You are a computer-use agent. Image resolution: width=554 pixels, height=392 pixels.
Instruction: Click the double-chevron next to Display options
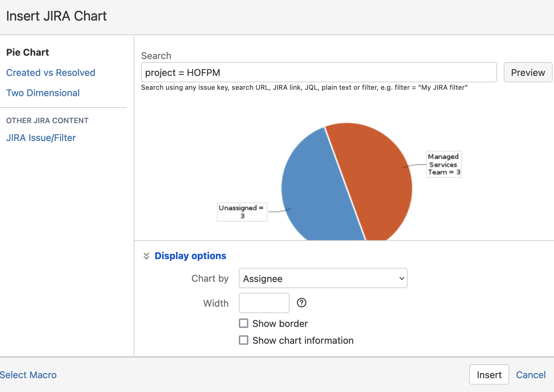point(146,256)
